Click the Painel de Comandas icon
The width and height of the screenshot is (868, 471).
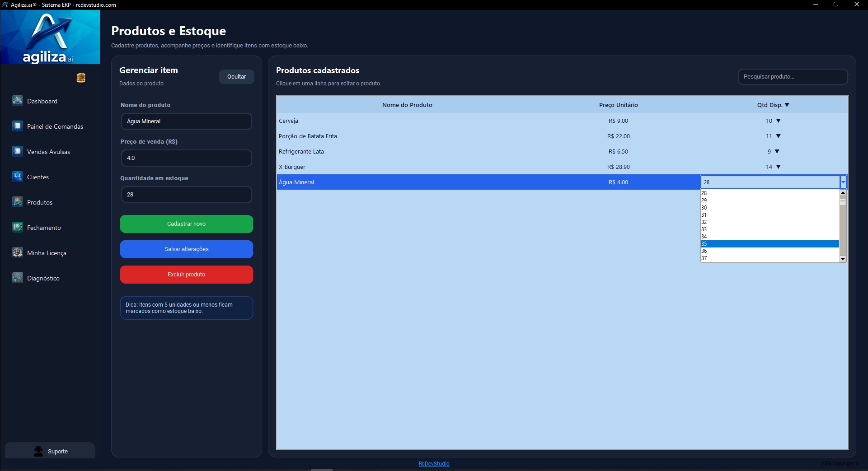coord(18,126)
